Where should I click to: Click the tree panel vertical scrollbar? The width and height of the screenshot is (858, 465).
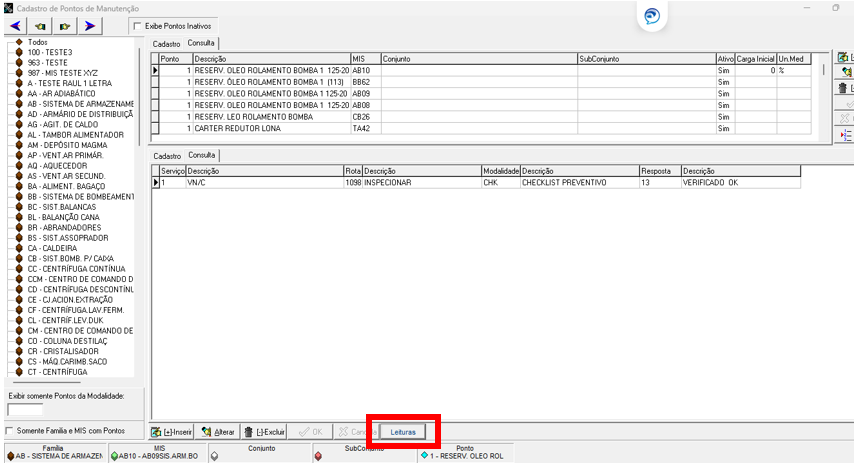coord(140,98)
